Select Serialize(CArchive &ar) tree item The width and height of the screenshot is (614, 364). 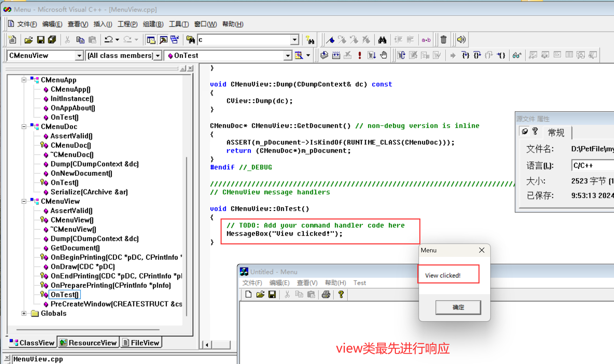click(x=89, y=192)
